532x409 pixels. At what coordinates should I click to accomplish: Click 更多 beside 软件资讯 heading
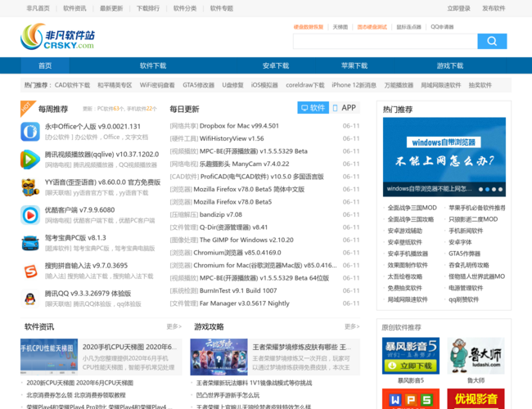[174, 326]
